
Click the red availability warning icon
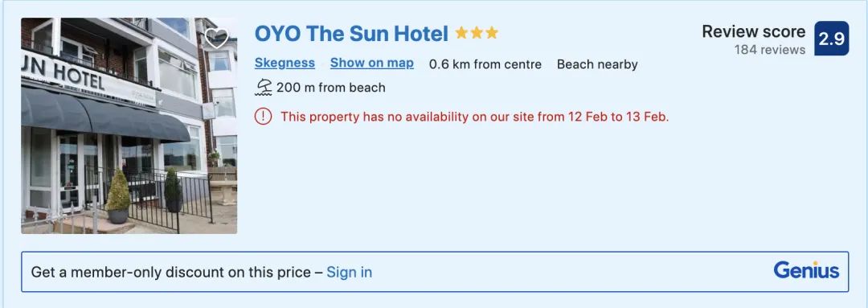point(263,117)
